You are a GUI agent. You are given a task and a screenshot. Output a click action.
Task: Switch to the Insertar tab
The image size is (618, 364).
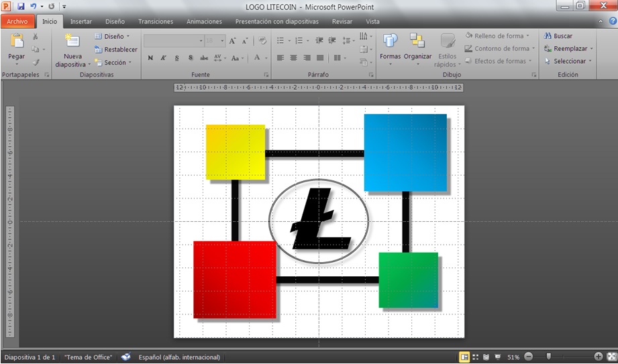click(x=81, y=21)
